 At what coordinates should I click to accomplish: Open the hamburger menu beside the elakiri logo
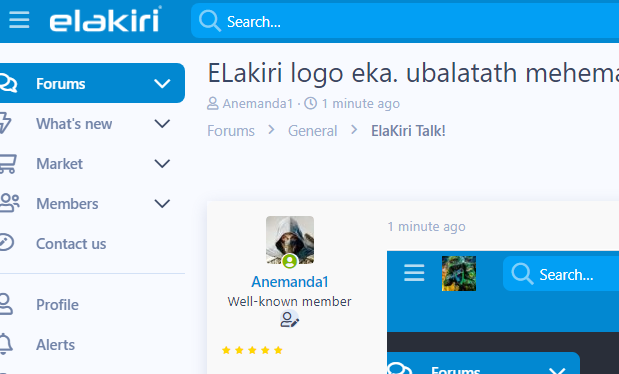[x=19, y=20]
